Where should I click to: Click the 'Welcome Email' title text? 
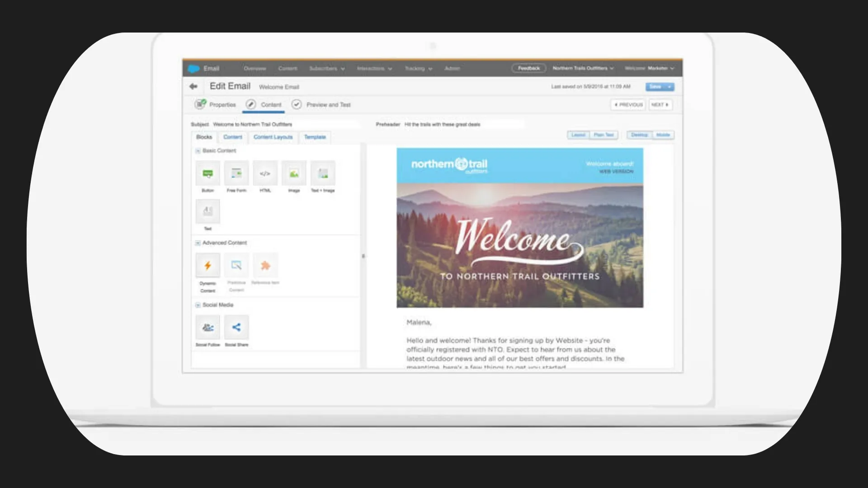click(279, 87)
